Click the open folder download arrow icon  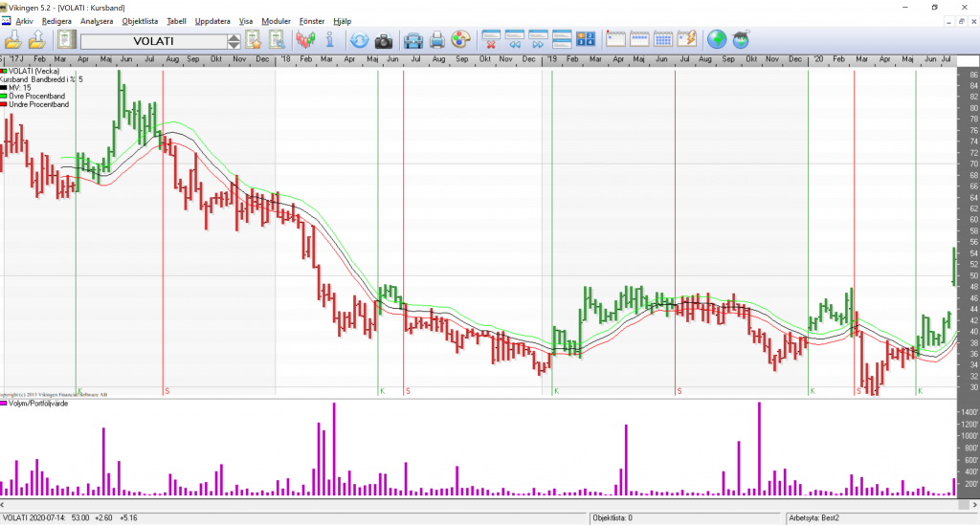(x=13, y=40)
